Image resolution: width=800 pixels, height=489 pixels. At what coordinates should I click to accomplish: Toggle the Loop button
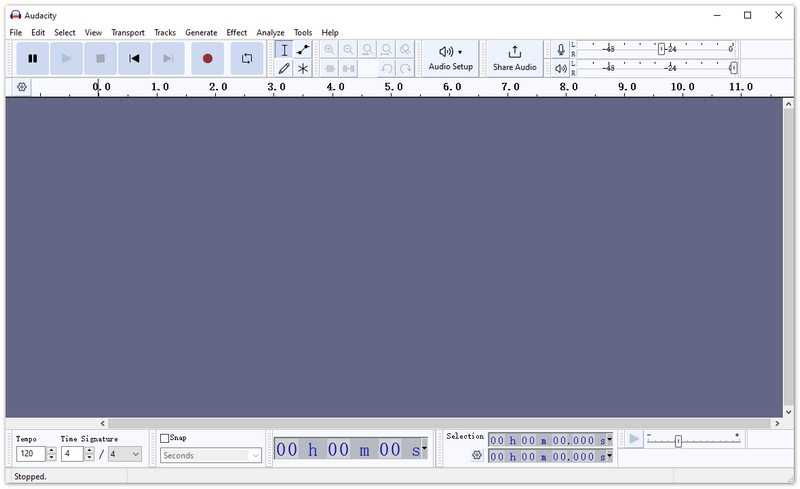coord(246,58)
